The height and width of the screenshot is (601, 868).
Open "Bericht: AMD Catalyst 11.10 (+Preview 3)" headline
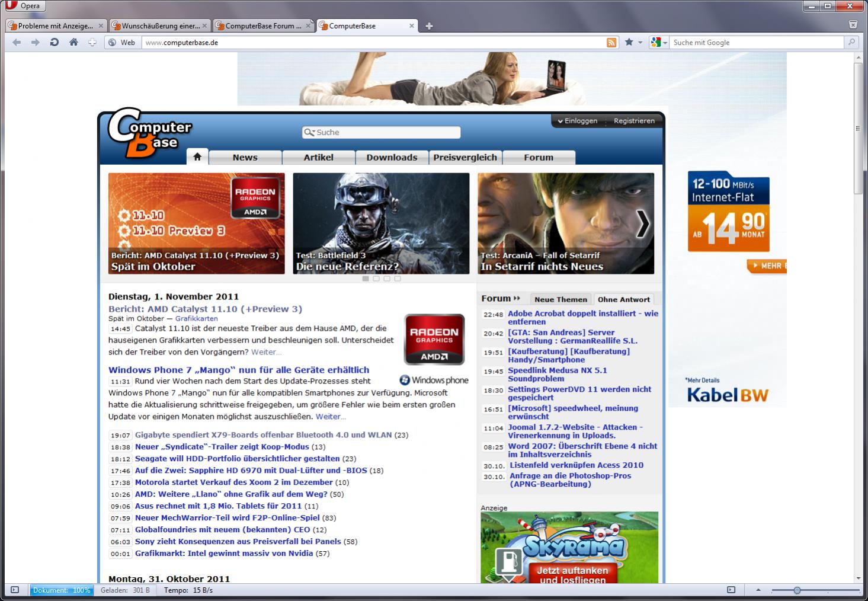pos(205,309)
